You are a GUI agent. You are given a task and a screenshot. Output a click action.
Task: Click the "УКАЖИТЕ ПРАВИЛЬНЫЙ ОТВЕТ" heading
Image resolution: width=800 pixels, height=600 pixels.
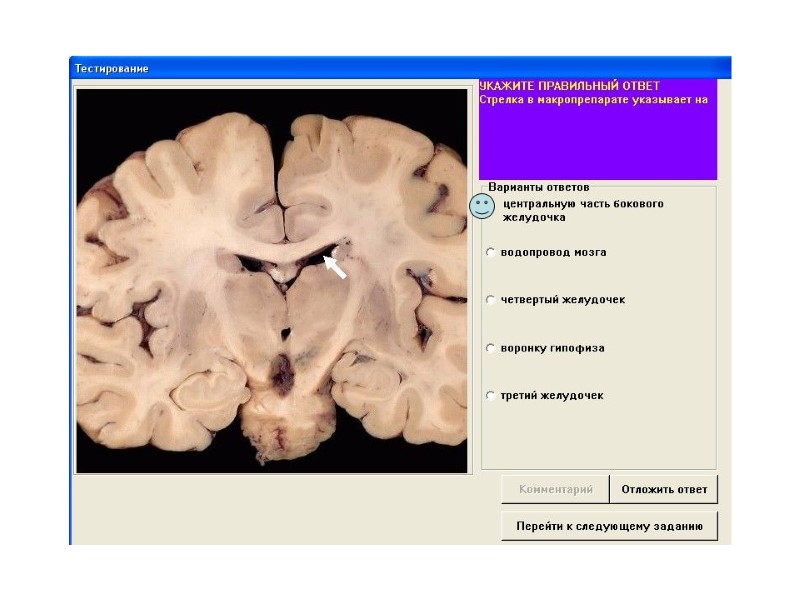point(569,86)
